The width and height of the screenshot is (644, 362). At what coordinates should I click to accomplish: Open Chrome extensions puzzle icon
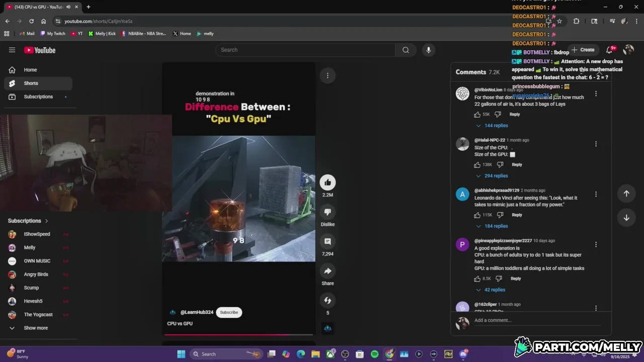[576, 21]
